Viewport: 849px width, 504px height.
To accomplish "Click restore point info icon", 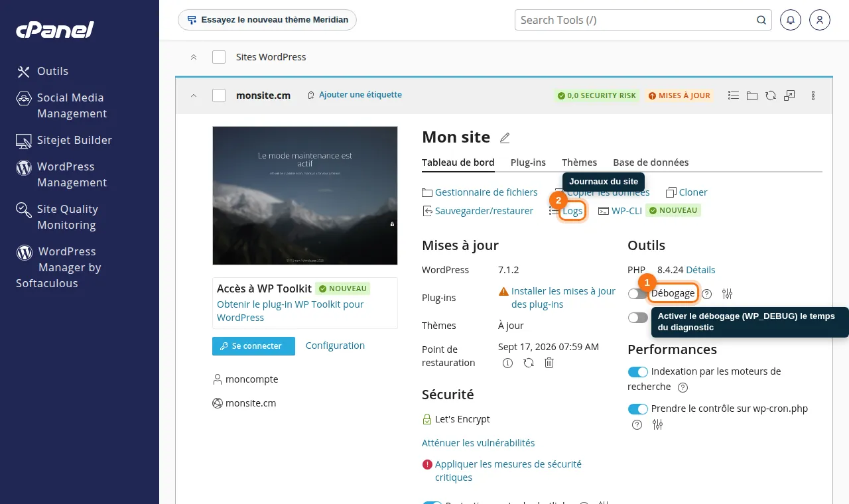I will (x=508, y=363).
